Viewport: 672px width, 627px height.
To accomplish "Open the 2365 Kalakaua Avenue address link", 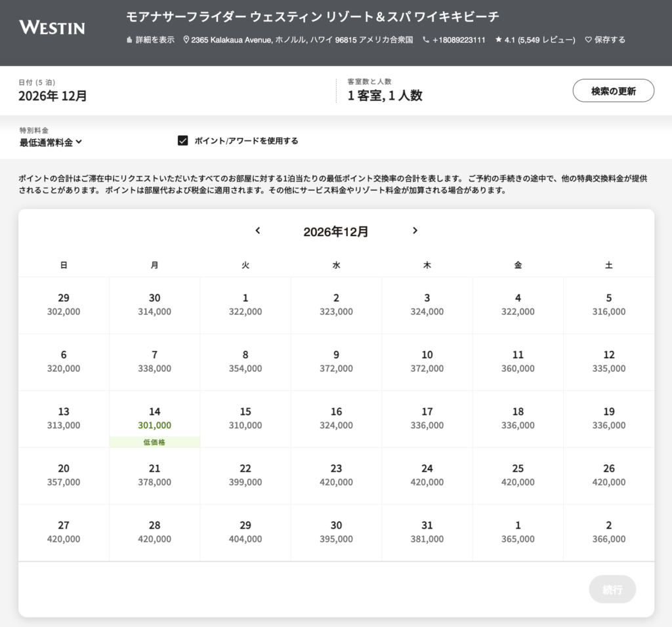I will coord(302,40).
